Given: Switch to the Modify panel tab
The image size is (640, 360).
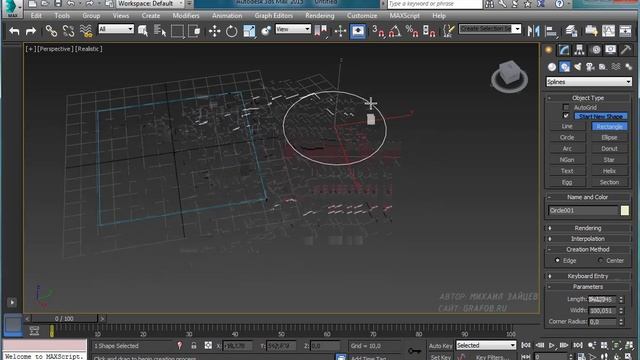Looking at the screenshot, I should [x=564, y=50].
